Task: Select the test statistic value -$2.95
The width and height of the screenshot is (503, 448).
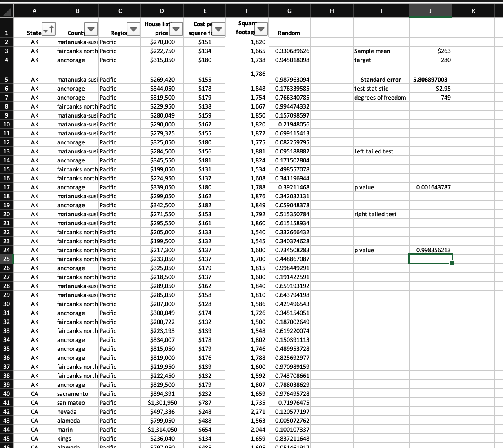Action: tap(430, 88)
